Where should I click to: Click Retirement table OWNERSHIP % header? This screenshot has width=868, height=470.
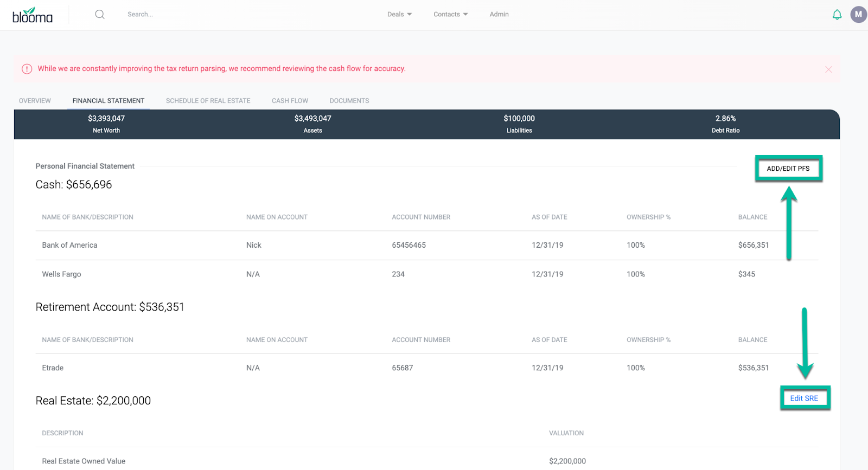click(648, 340)
